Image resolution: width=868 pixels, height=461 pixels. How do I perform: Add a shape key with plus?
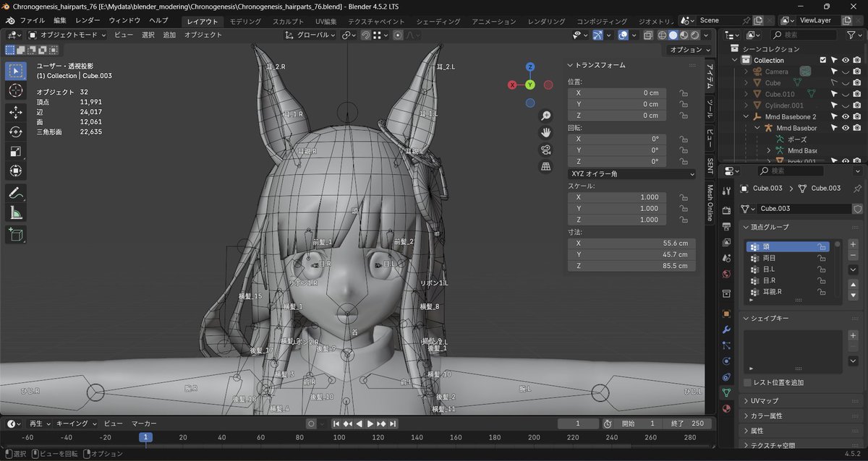coord(854,336)
